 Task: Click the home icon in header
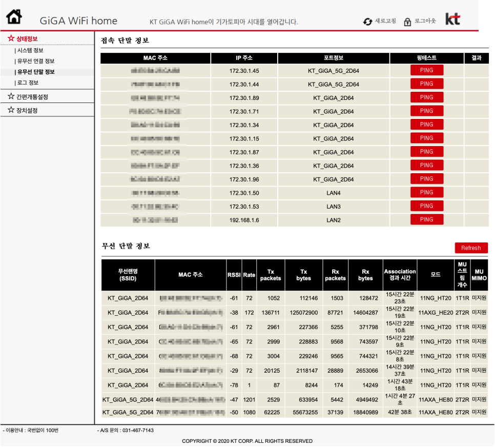point(14,17)
